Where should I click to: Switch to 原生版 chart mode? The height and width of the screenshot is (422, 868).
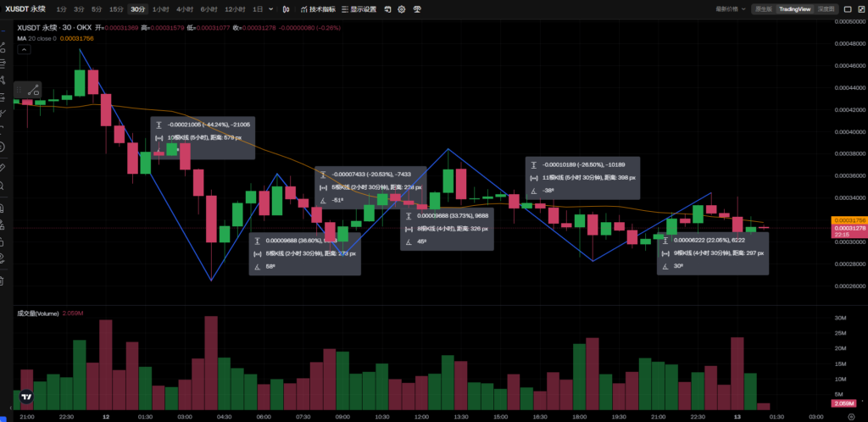point(764,8)
